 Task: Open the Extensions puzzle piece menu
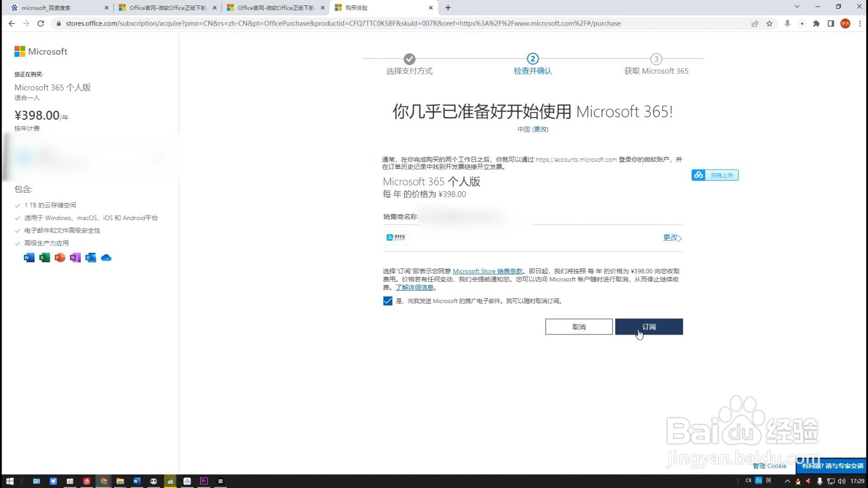(x=816, y=23)
